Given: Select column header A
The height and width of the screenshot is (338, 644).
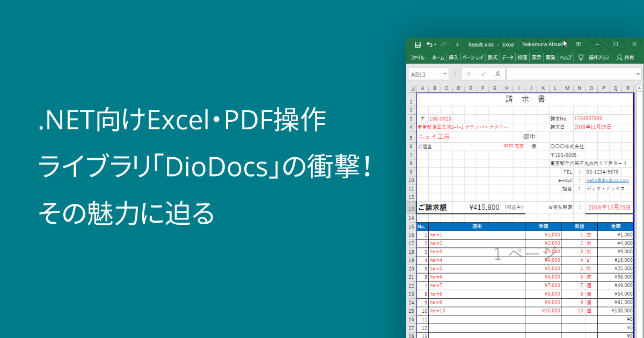Looking at the screenshot, I should point(422,88).
